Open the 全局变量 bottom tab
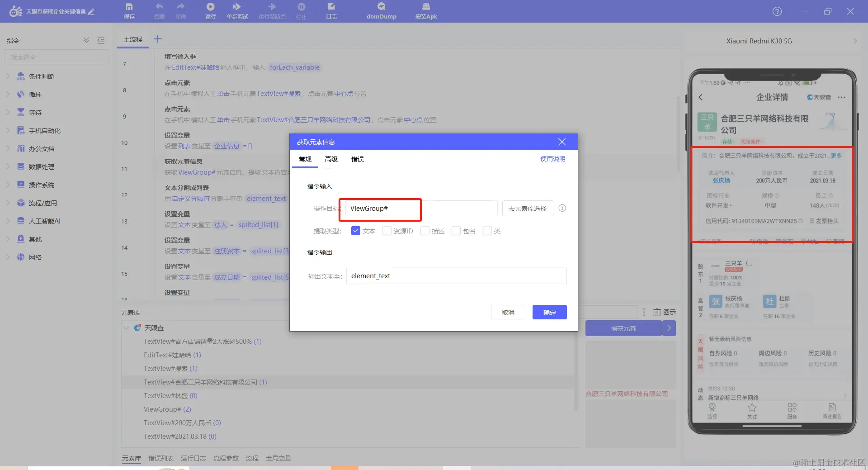Viewport: 868px width, 470px height. (278, 458)
